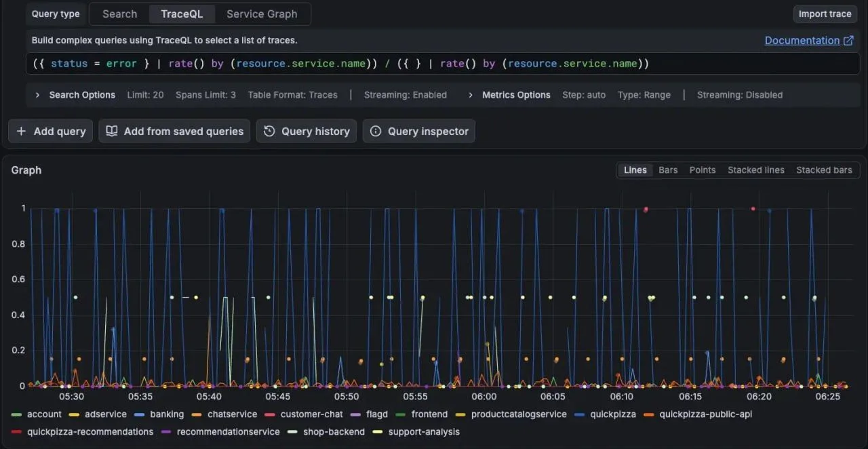Click the plus icon in Add query

coord(21,132)
